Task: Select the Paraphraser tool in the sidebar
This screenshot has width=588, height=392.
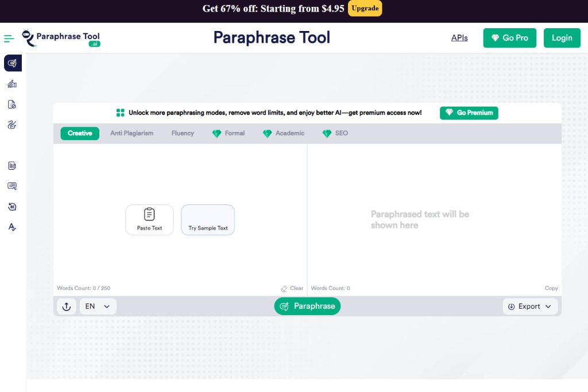Action: point(11,63)
